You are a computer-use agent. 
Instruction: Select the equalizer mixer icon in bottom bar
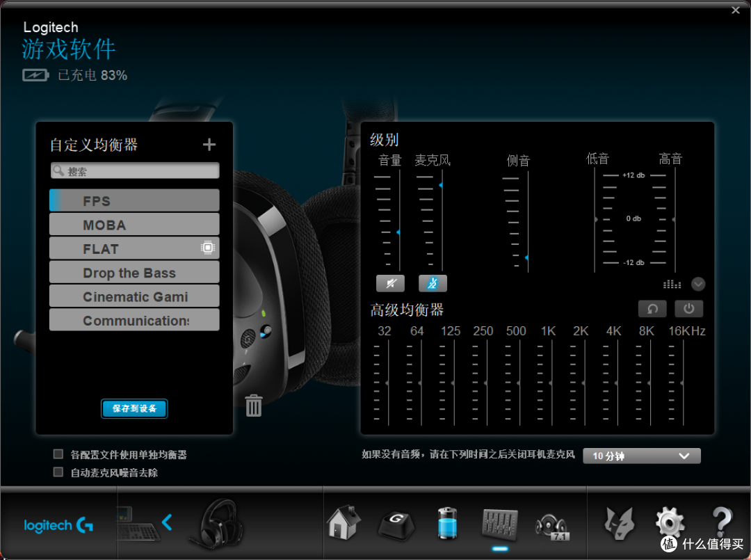499,524
